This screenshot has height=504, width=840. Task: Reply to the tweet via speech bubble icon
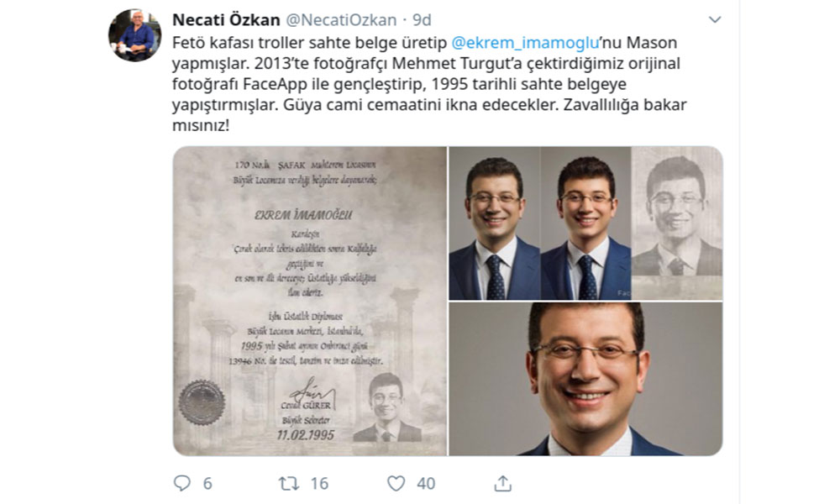click(182, 483)
